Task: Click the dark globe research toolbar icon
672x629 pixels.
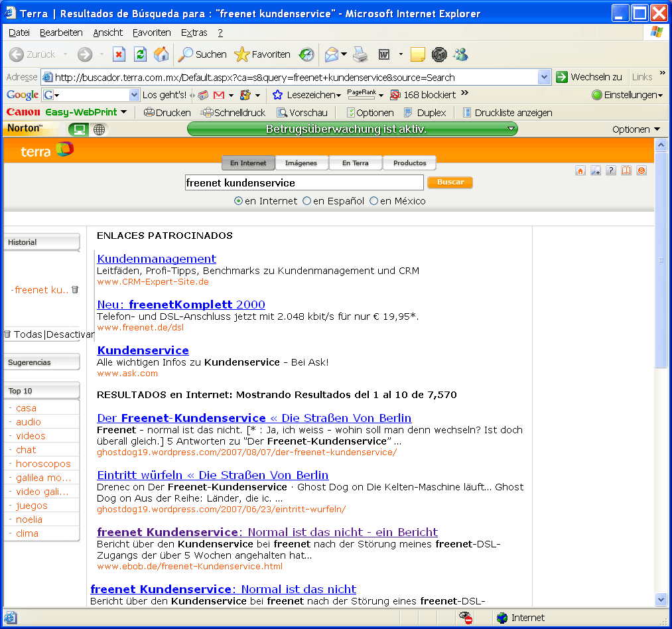Action: click(439, 54)
